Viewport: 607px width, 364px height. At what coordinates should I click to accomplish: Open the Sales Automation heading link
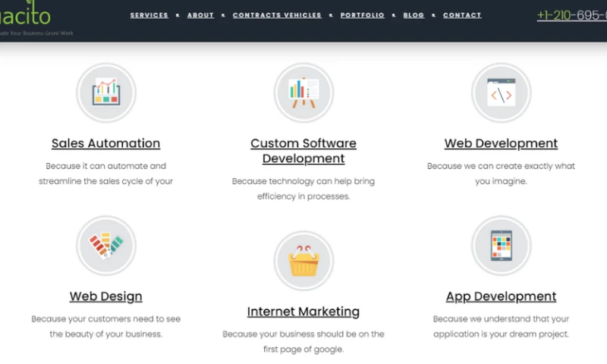tap(106, 143)
